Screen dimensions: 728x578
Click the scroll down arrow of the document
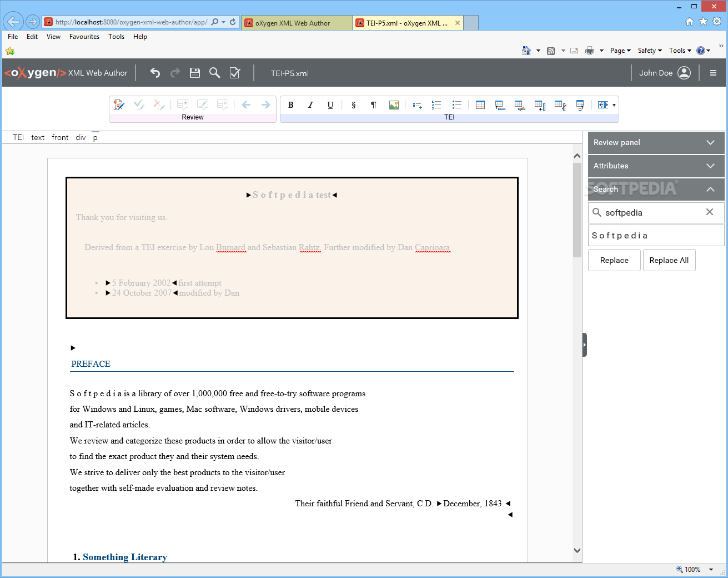(577, 550)
